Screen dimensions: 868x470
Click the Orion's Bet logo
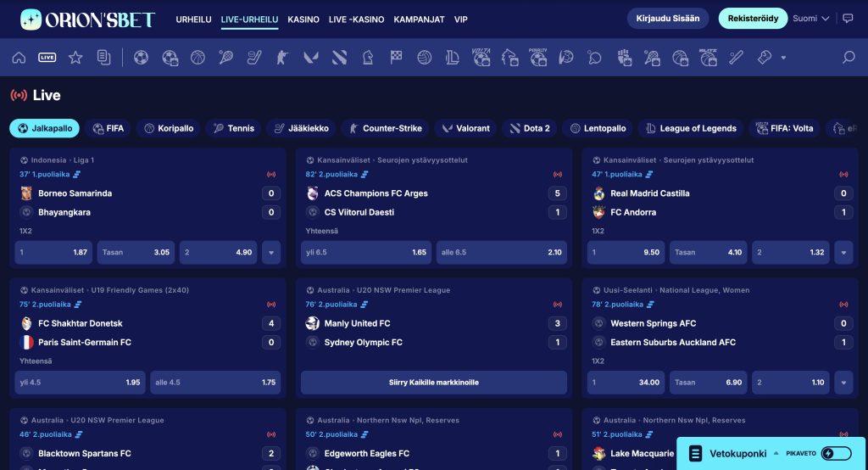[x=87, y=20]
